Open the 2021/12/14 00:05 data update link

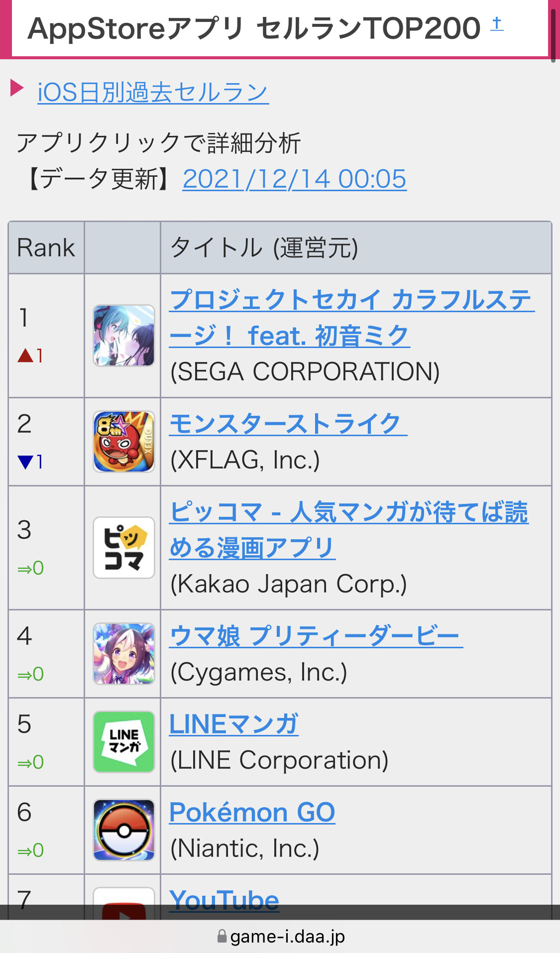tap(295, 179)
